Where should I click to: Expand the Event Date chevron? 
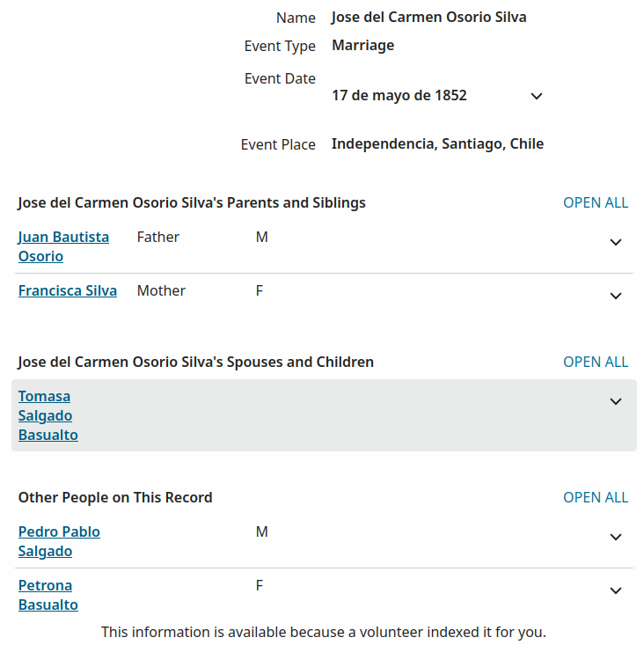pyautogui.click(x=537, y=96)
